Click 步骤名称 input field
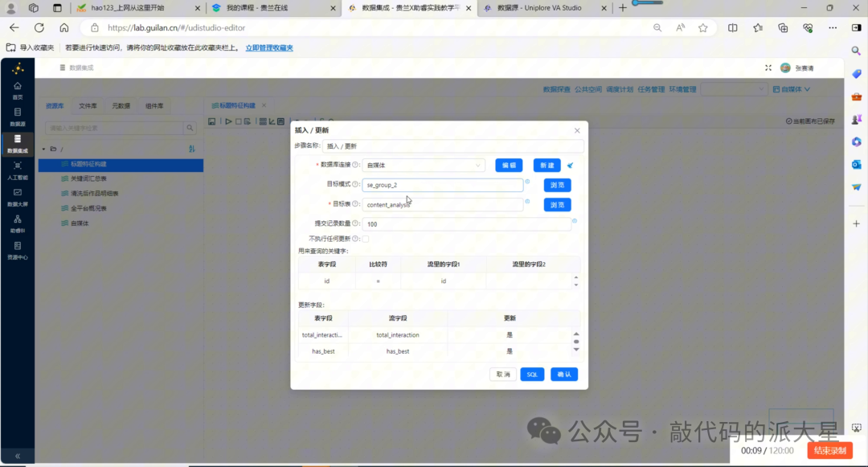868x467 pixels. [x=452, y=146]
